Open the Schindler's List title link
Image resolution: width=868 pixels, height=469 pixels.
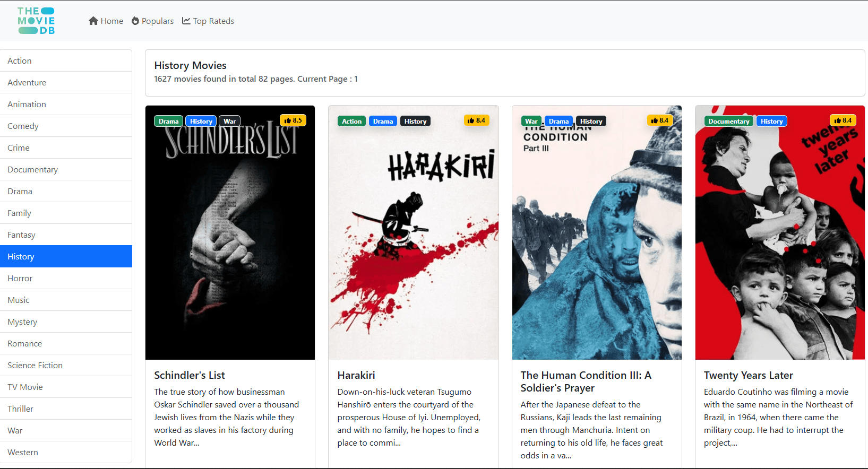190,375
